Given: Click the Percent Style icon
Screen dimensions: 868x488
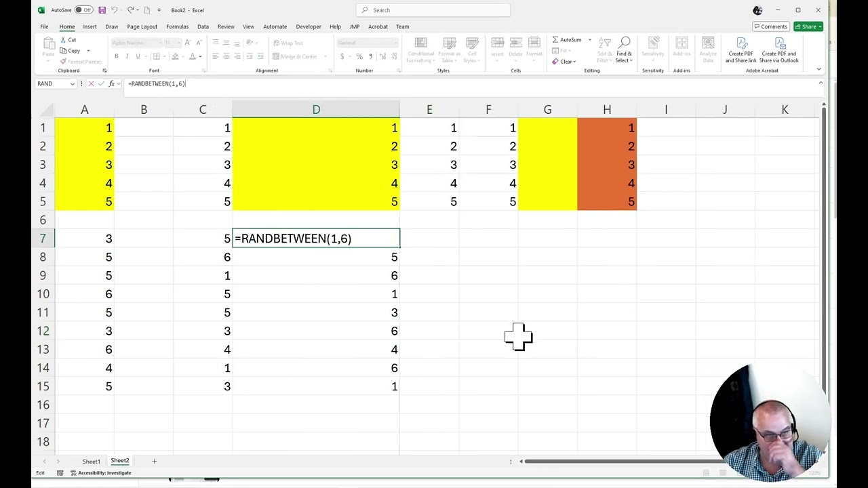Looking at the screenshot, I should tap(359, 56).
